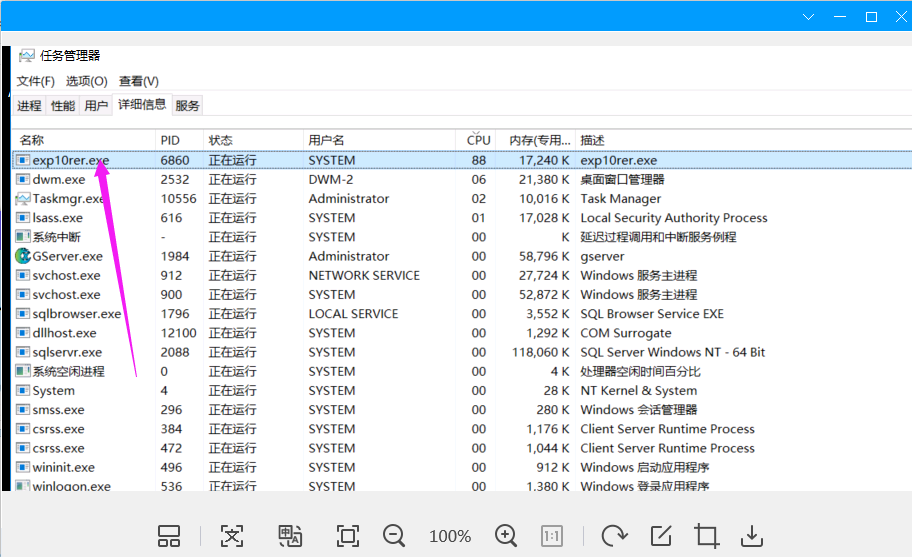Image resolution: width=912 pixels, height=557 pixels.
Task: Click the DWM-2 user name
Action: coord(330,179)
